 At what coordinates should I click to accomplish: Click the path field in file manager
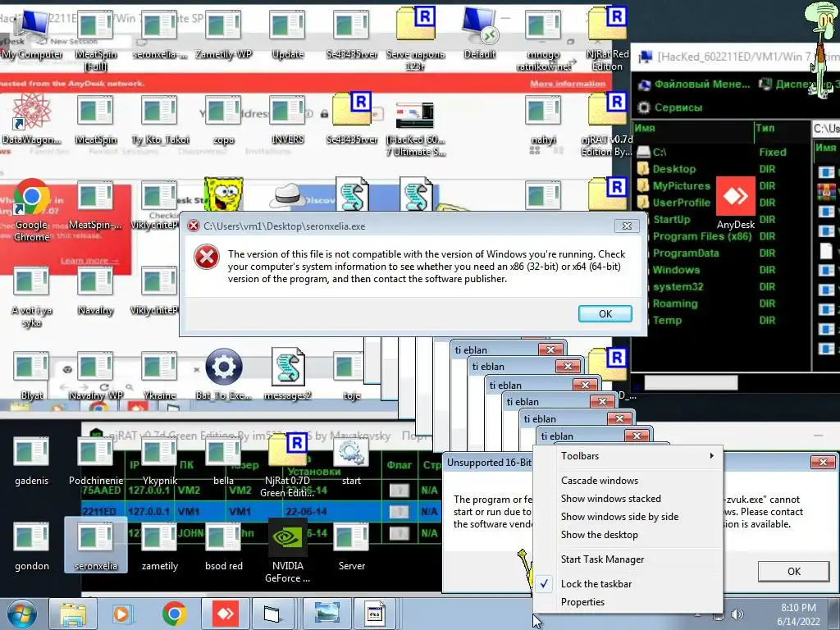click(x=827, y=128)
